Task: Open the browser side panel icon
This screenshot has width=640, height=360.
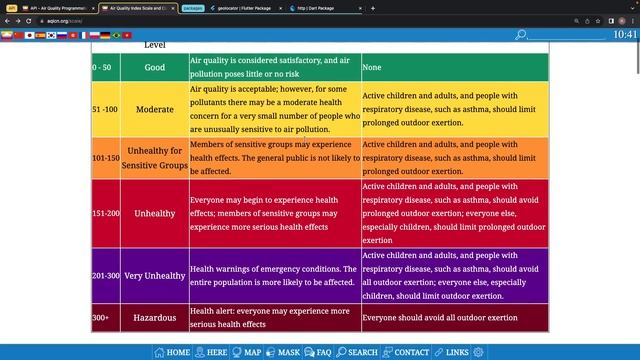Action: [611, 21]
